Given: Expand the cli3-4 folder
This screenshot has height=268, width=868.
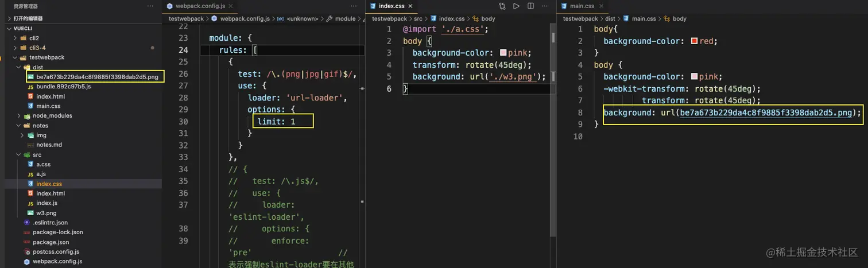Looking at the screenshot, I should 16,48.
